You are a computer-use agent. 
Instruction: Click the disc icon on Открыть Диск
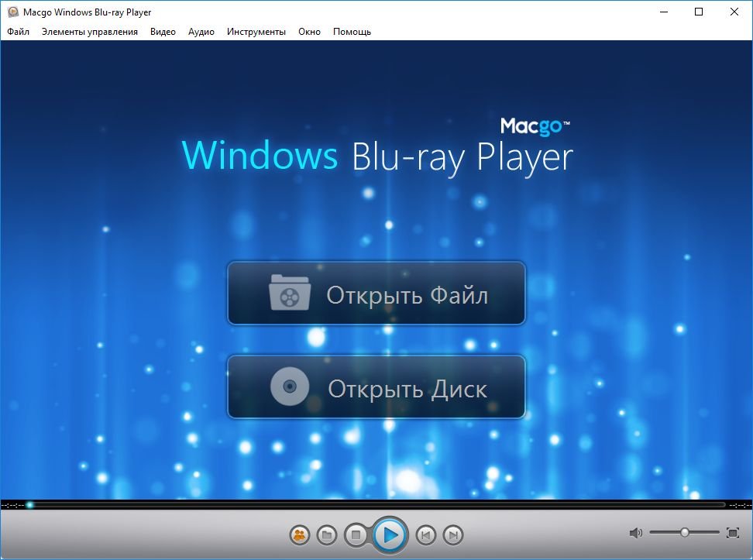click(290, 387)
